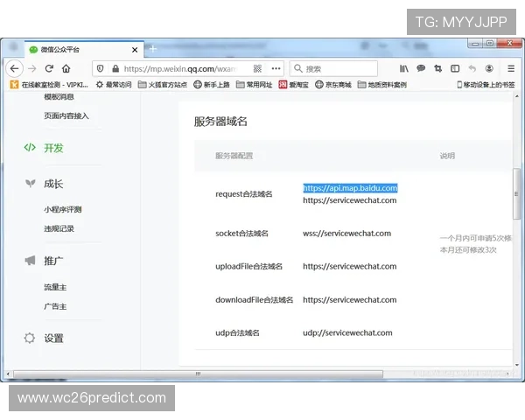Click wss://servicewechat.com socket domain
The image size is (525, 420).
click(x=346, y=234)
